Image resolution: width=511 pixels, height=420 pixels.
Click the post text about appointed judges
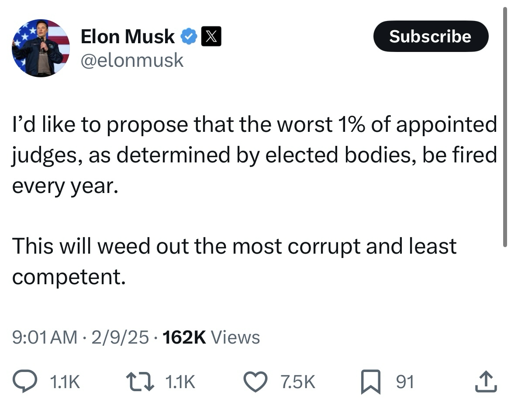(x=254, y=155)
